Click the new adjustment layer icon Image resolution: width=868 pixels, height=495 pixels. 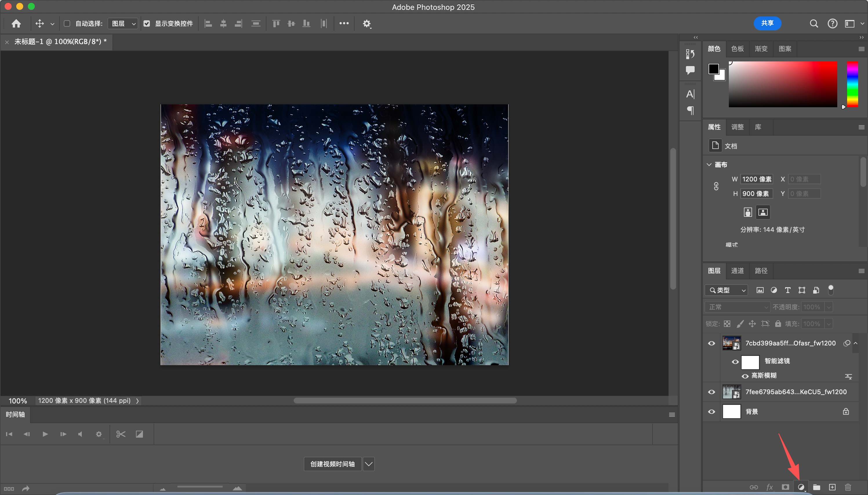point(801,487)
